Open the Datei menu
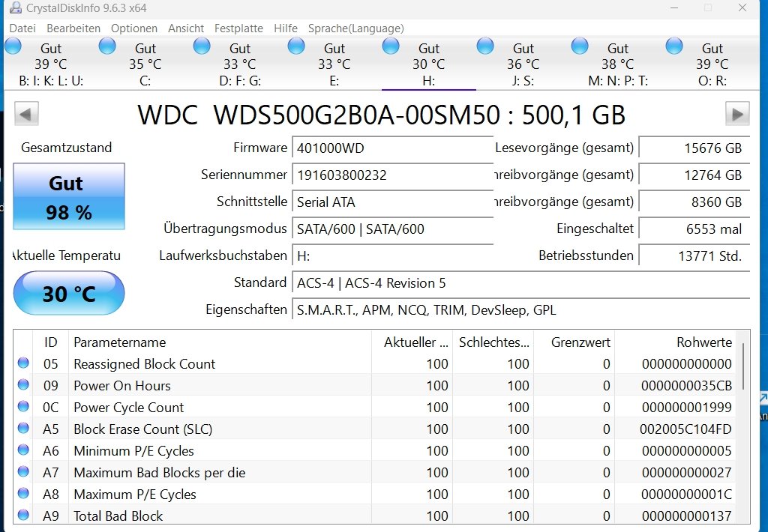The width and height of the screenshot is (768, 532). pyautogui.click(x=22, y=28)
